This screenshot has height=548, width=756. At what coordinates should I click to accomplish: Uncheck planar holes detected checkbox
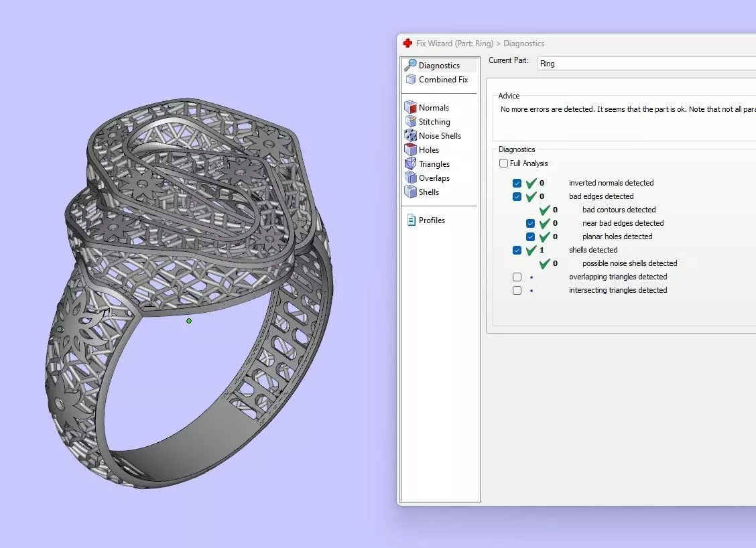530,236
